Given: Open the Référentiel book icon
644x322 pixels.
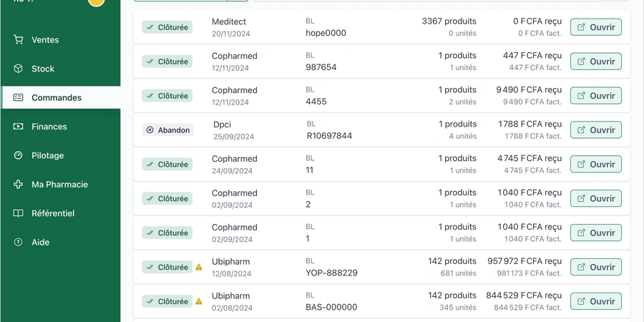Looking at the screenshot, I should click(18, 213).
